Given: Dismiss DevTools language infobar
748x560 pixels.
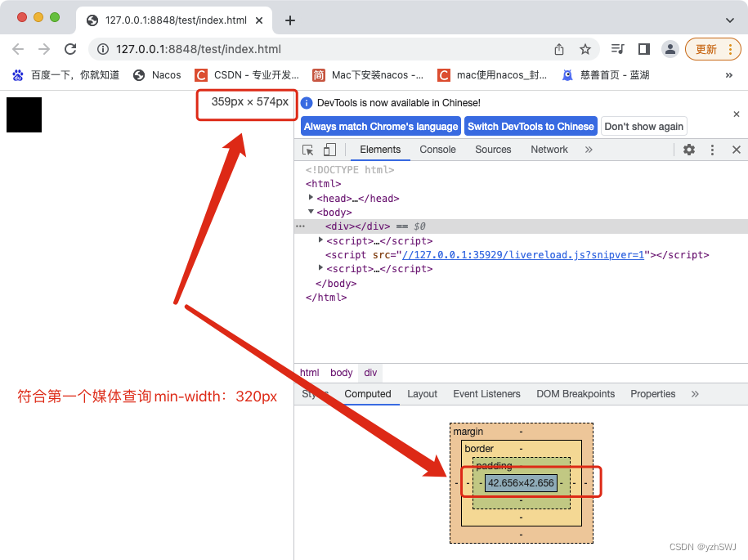Looking at the screenshot, I should [736, 114].
